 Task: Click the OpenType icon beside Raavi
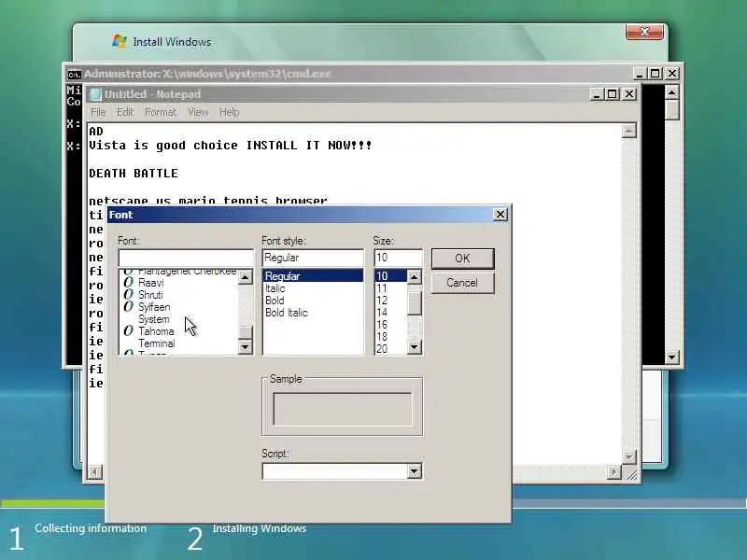click(x=128, y=283)
